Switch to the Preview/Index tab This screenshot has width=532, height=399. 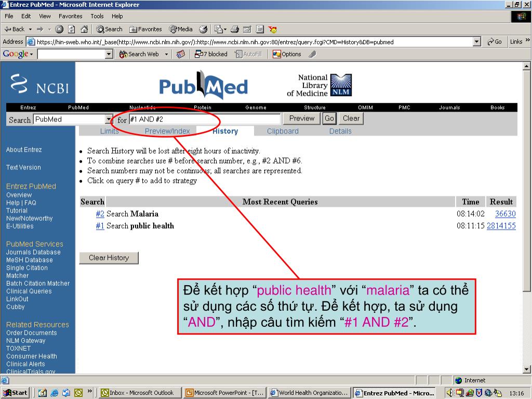coord(167,131)
